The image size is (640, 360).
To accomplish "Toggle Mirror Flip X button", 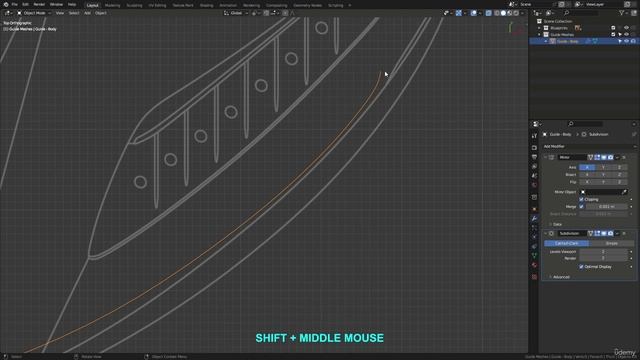I will (587, 182).
